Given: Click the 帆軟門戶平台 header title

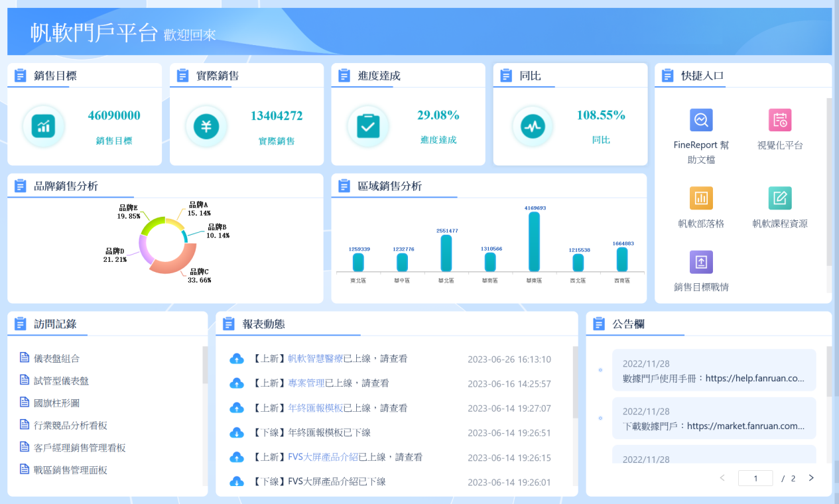Looking at the screenshot, I should 94,32.
